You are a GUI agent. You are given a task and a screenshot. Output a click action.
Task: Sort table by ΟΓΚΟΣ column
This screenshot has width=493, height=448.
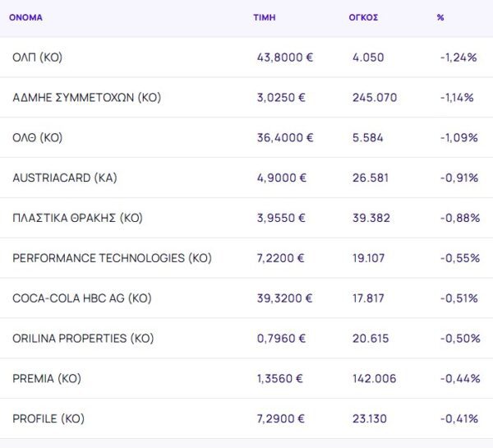coord(363,17)
